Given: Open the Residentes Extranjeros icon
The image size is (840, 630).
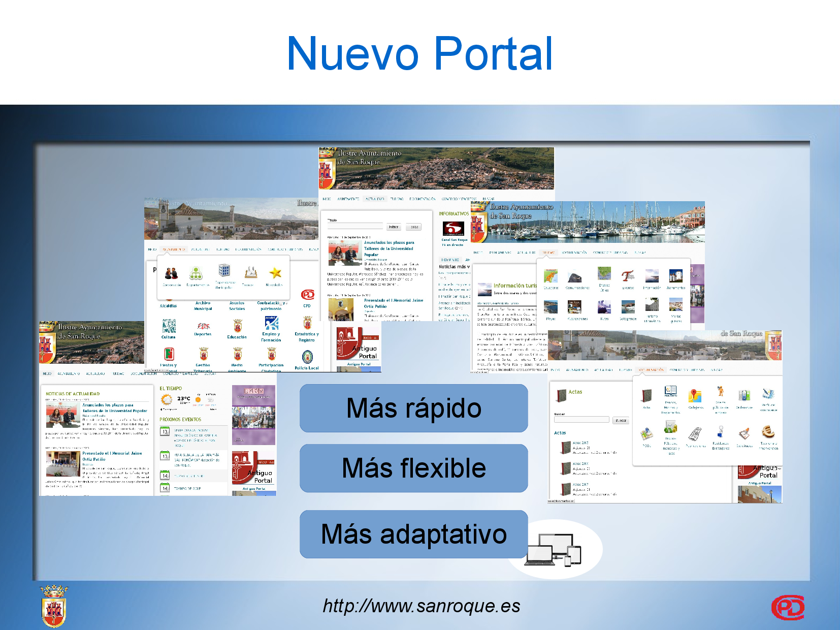Looking at the screenshot, I should tap(720, 432).
